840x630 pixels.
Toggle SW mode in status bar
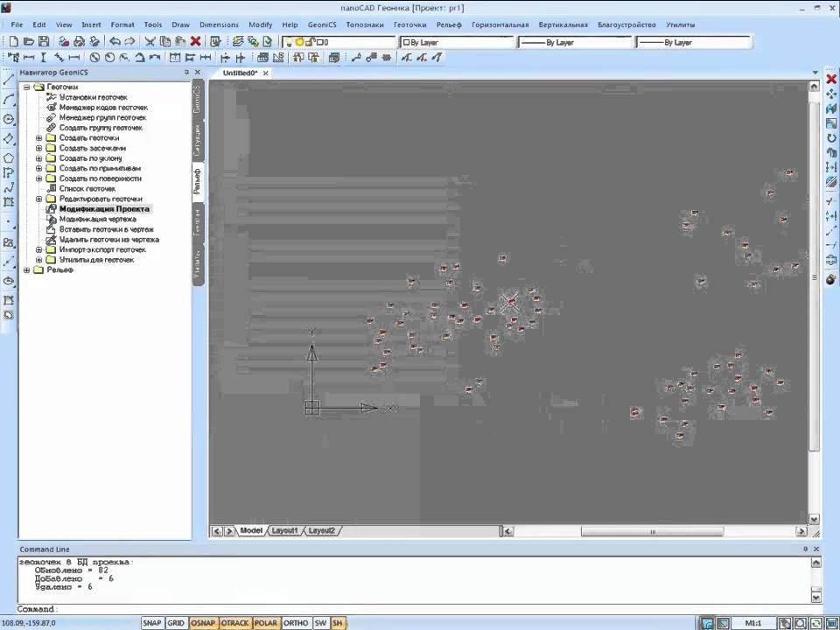320,623
